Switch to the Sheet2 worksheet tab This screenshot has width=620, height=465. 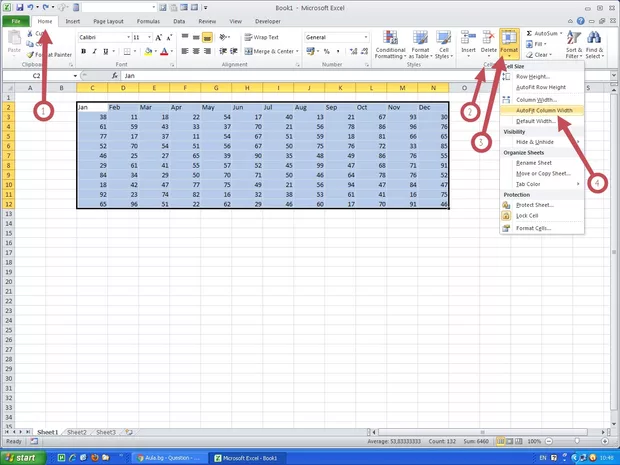(78, 432)
